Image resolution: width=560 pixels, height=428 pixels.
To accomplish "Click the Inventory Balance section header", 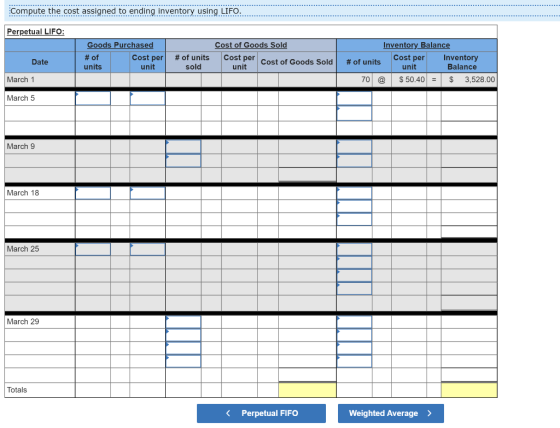I will click(x=416, y=45).
